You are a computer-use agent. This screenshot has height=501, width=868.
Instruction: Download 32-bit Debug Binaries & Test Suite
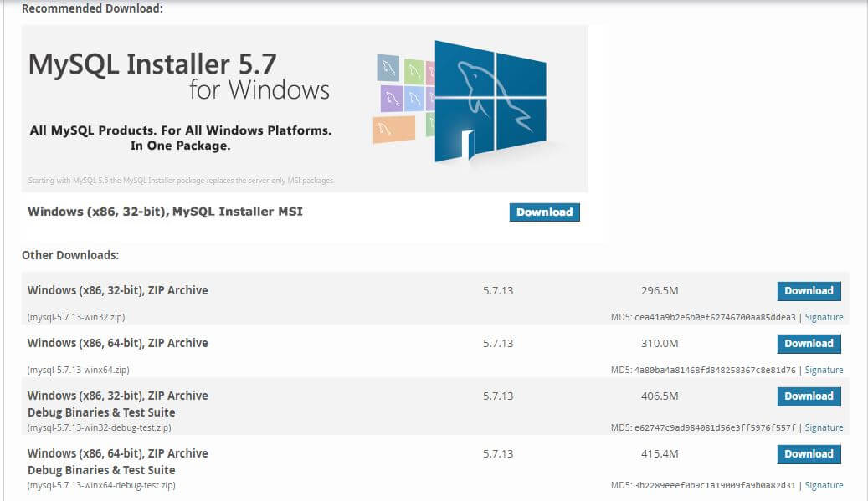pos(809,396)
